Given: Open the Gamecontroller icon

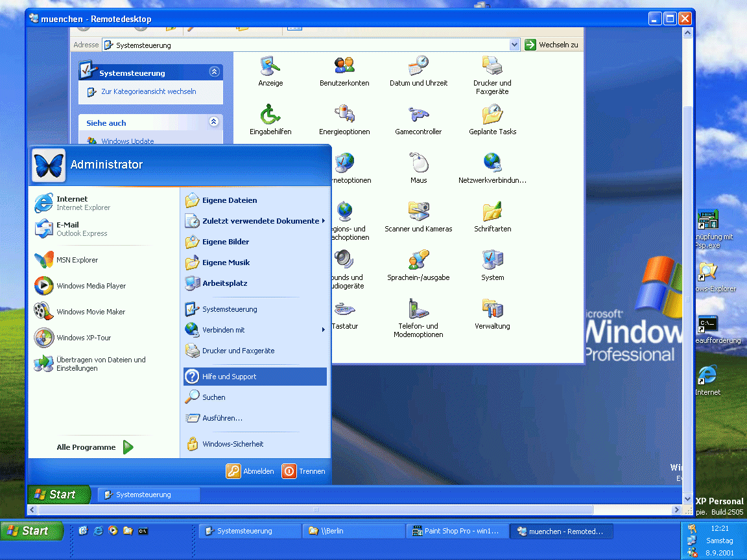Looking at the screenshot, I should tap(418, 119).
